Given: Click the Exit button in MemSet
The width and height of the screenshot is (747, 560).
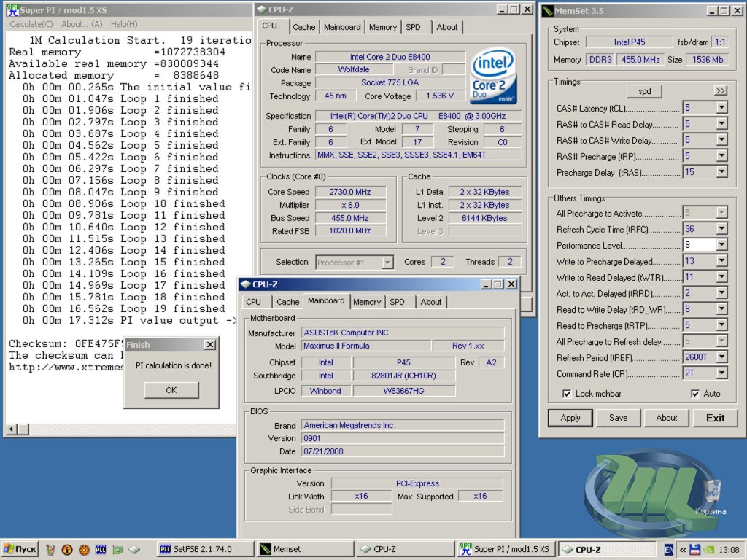Looking at the screenshot, I should 715,418.
